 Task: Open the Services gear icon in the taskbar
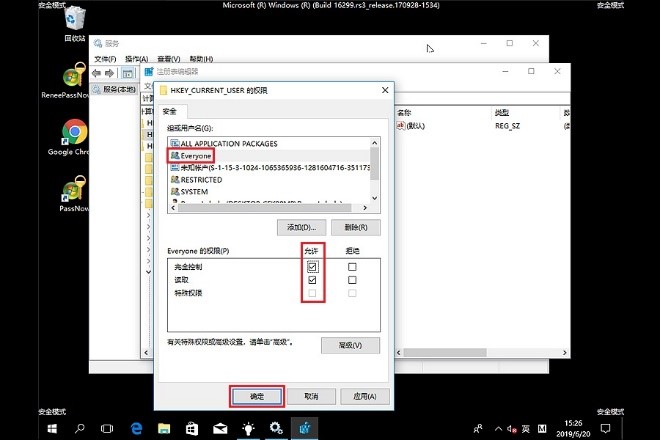[x=276, y=429]
